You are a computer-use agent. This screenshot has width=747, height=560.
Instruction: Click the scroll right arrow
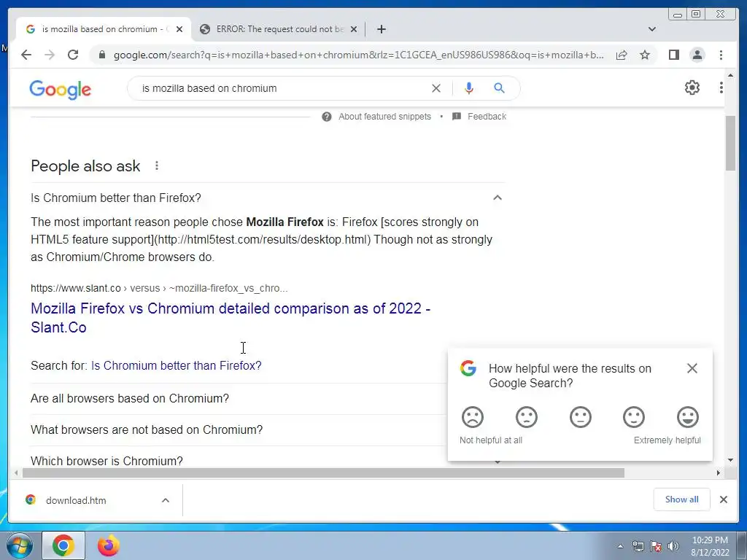point(719,472)
